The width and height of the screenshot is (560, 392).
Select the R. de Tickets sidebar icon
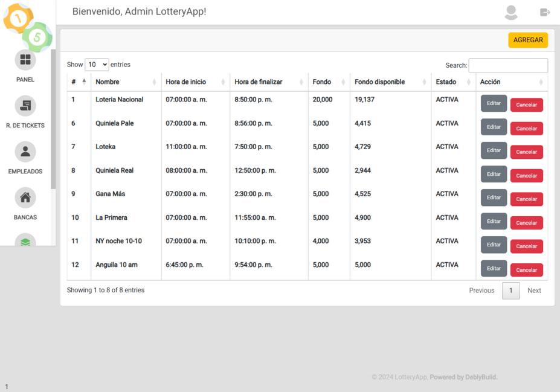tap(25, 106)
